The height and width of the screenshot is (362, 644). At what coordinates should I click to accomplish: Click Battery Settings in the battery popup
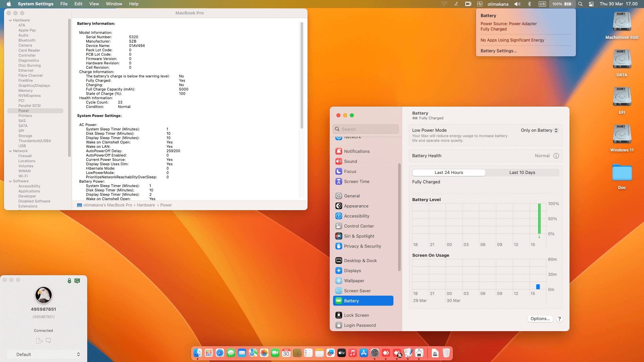tap(499, 51)
